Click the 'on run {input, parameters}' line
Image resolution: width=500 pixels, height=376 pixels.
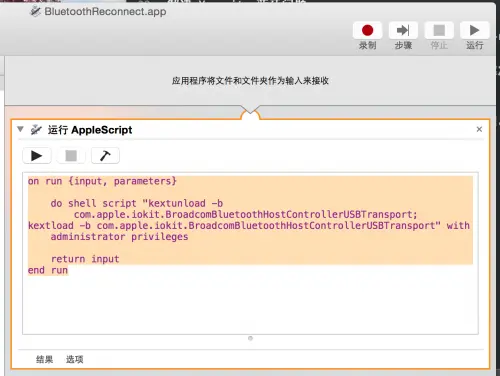pos(102,181)
